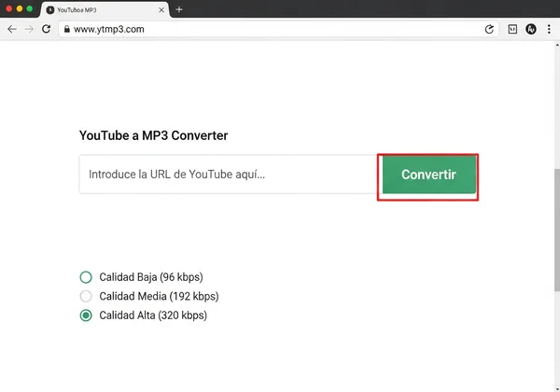
Task: Click the green maximize window button
Action: tap(30, 8)
